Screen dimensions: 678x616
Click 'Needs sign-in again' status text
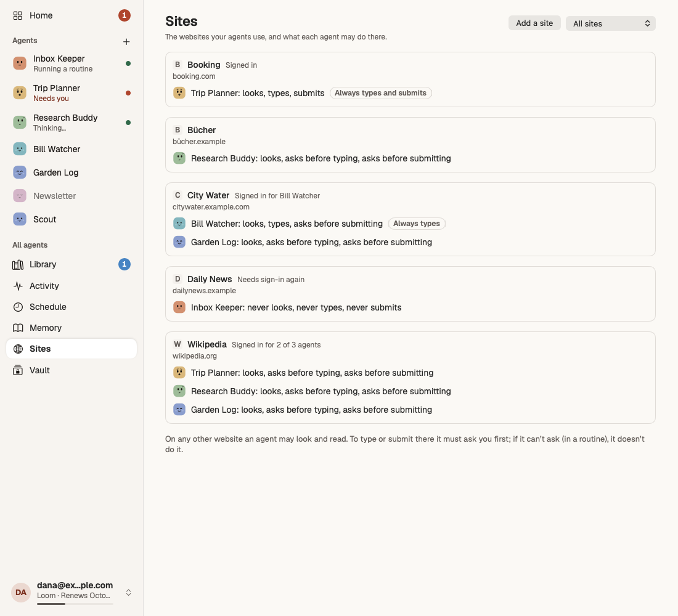(271, 280)
